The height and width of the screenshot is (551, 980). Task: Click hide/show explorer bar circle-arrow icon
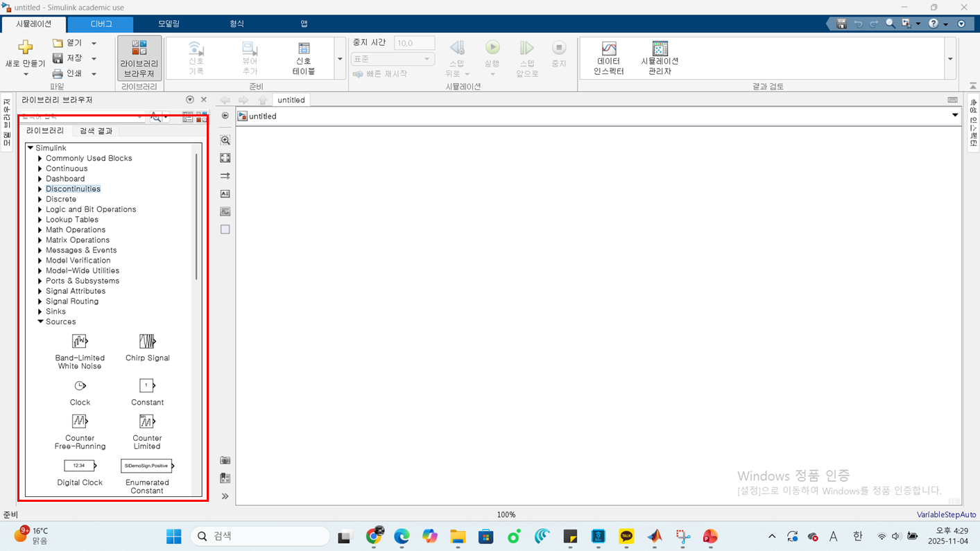[225, 116]
